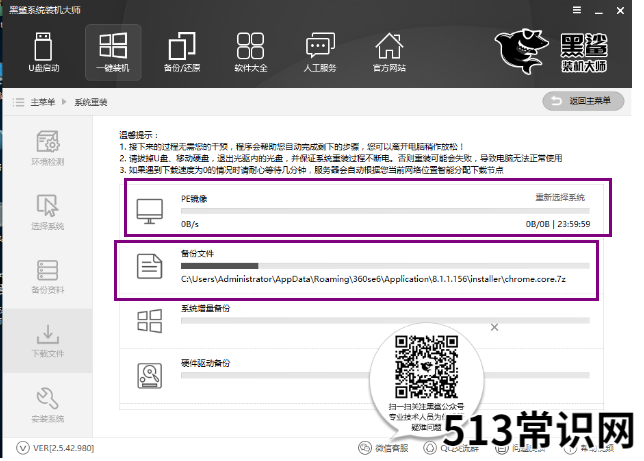This screenshot has width=644, height=461.
Task: Close the QR code popup bubble
Action: coord(494,327)
